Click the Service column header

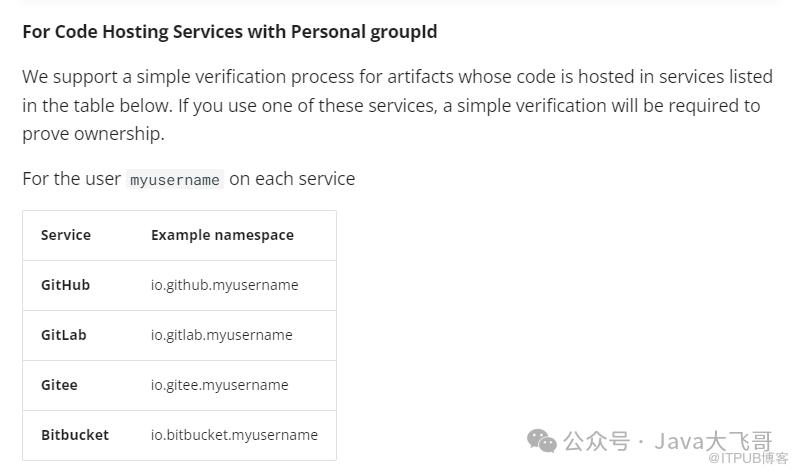(66, 235)
